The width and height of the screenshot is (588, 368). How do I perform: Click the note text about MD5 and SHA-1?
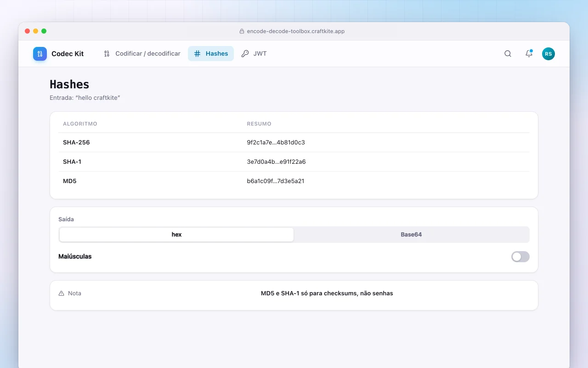click(327, 293)
